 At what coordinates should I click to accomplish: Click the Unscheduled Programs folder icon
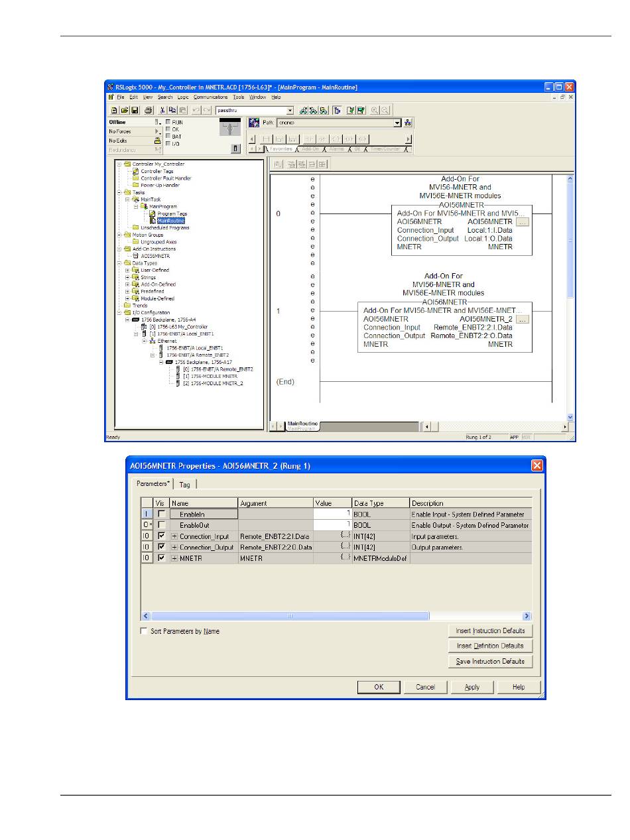click(136, 227)
